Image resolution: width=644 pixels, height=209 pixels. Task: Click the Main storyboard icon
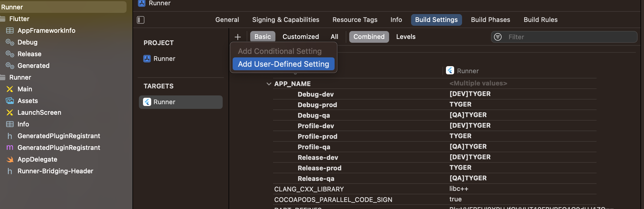click(x=10, y=89)
